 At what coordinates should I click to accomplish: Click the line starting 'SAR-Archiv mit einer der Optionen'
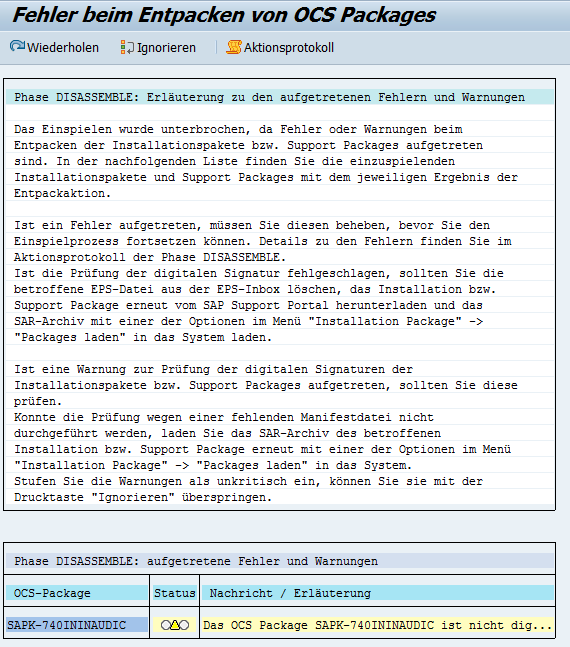pos(248,321)
